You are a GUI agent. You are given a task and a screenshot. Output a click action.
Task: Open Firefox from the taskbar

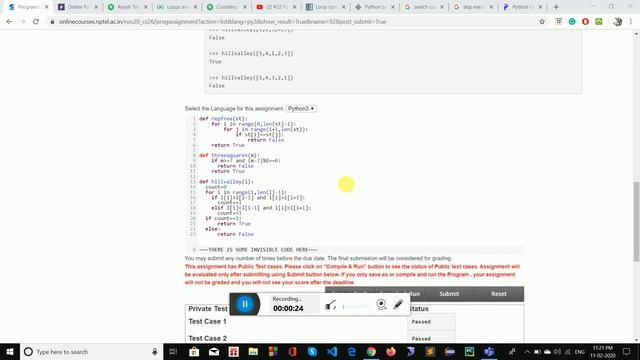[391, 351]
